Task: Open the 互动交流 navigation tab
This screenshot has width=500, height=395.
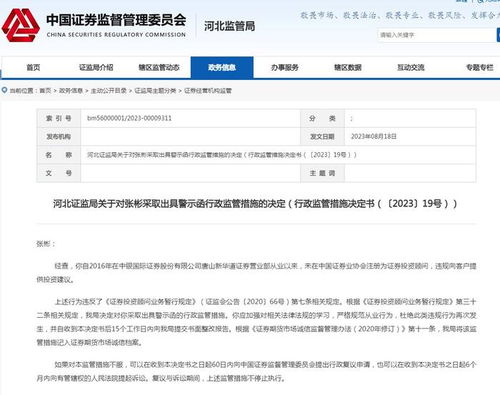Action: tap(411, 68)
